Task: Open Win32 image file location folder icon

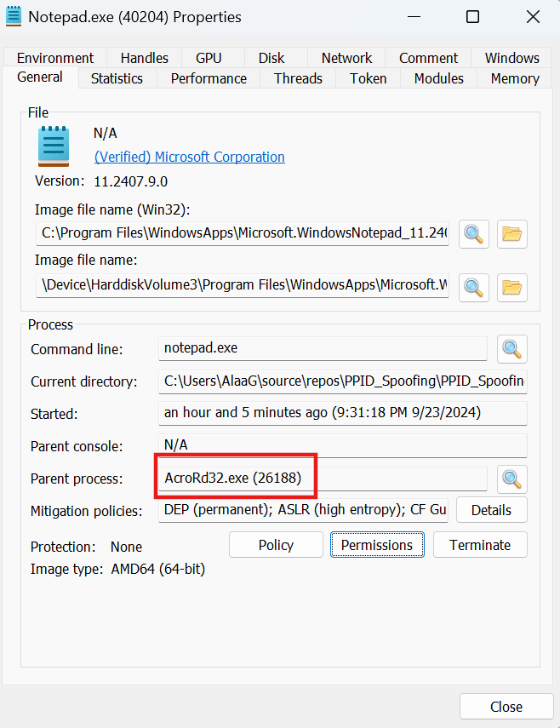Action: pyautogui.click(x=511, y=233)
